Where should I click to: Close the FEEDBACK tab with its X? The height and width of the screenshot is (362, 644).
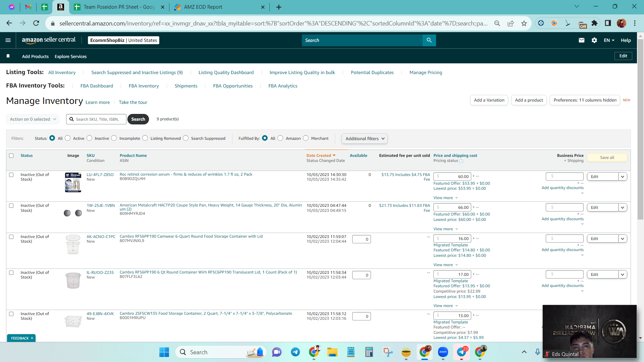pos(32,338)
